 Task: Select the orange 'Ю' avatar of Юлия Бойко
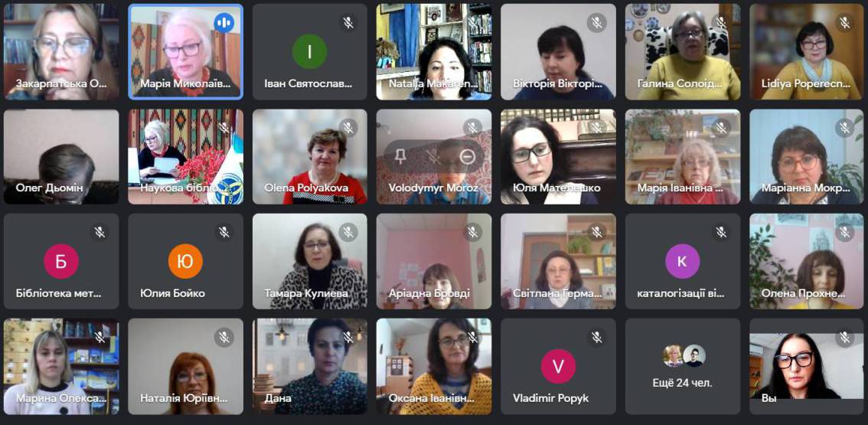pos(185,261)
